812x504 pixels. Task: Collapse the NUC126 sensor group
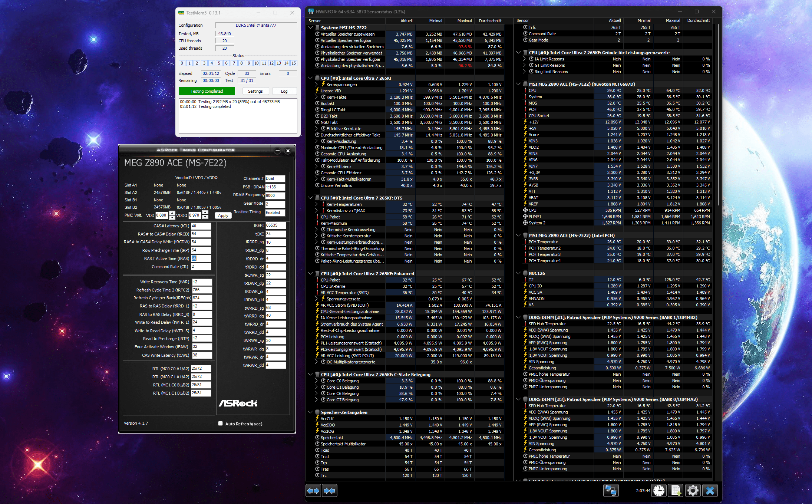click(x=518, y=273)
